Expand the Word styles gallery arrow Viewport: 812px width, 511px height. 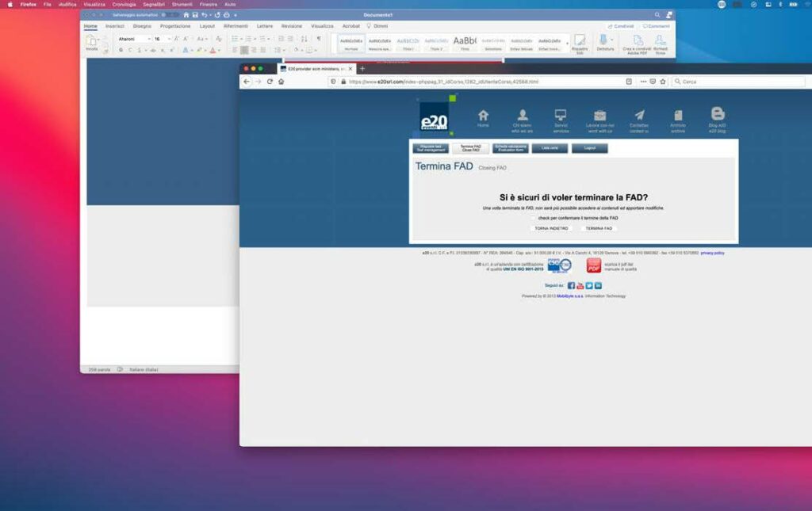[567, 44]
